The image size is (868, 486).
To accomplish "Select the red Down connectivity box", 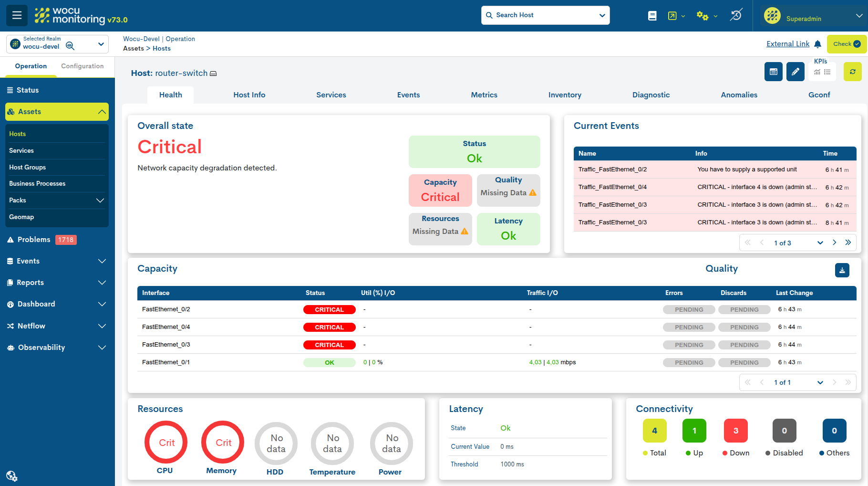I will [736, 431].
